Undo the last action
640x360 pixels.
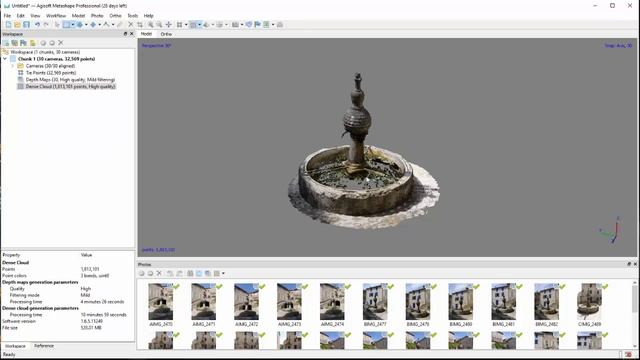[x=37, y=25]
